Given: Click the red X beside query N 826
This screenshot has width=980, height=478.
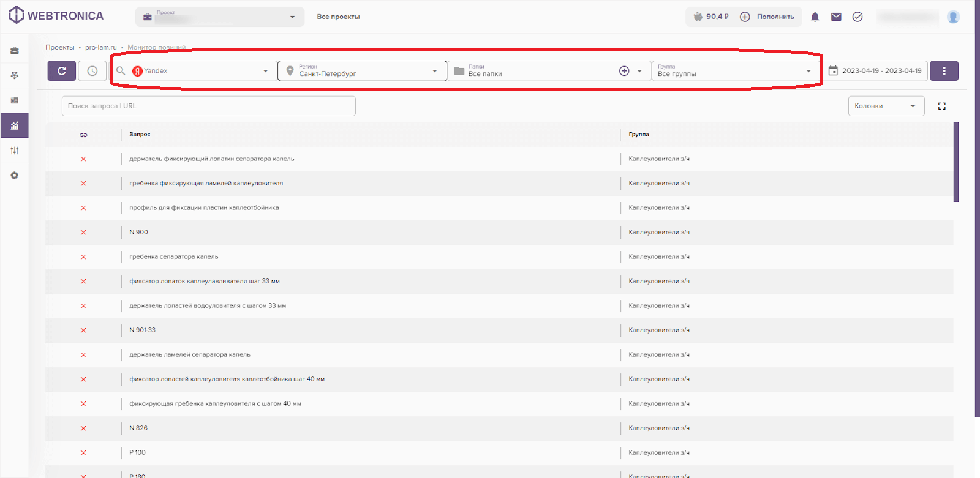Looking at the screenshot, I should pyautogui.click(x=83, y=428).
